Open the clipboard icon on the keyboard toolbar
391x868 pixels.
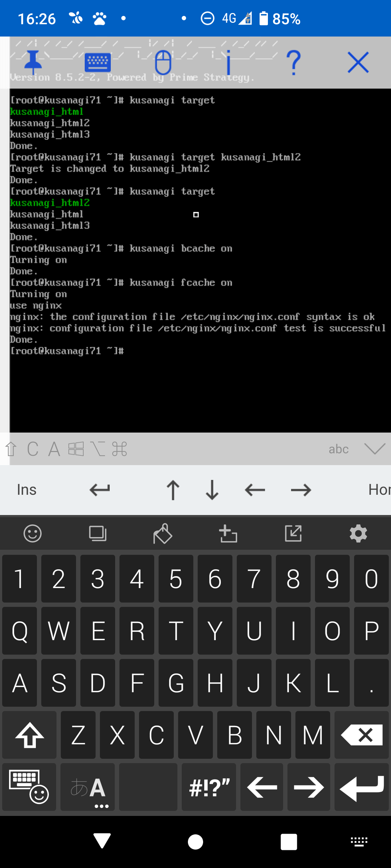(98, 533)
